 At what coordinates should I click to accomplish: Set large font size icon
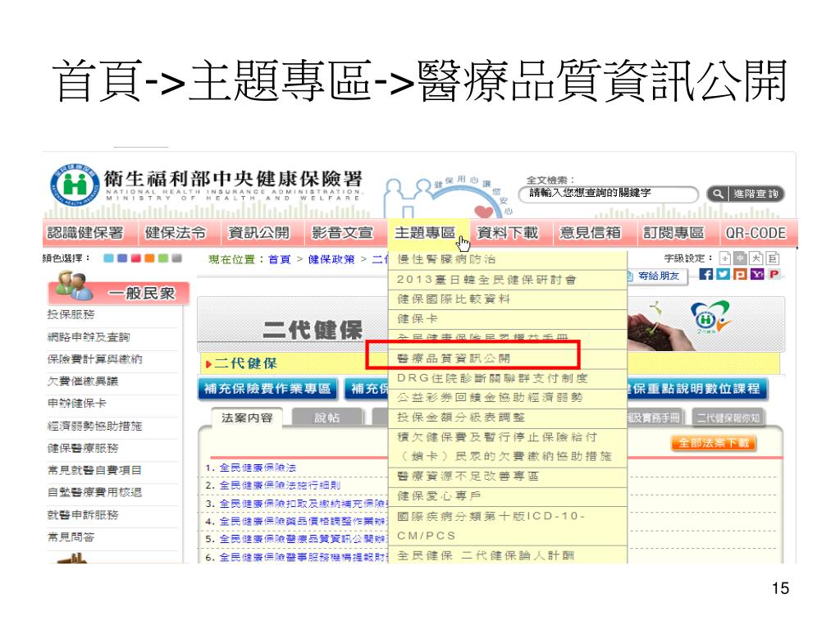(756, 258)
